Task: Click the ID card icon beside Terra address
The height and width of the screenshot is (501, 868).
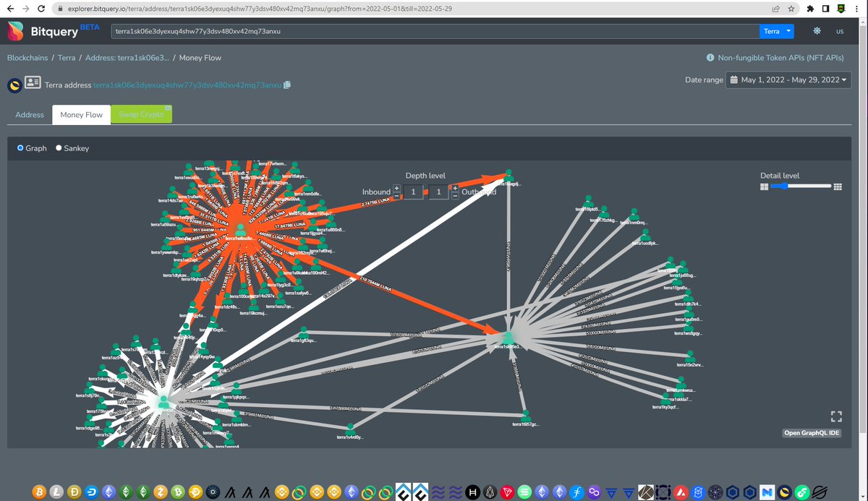Action: [33, 82]
